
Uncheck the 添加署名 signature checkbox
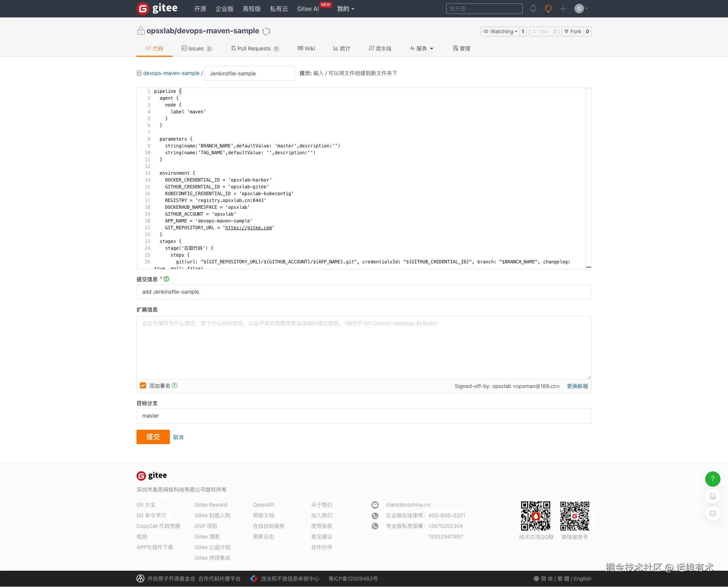143,385
